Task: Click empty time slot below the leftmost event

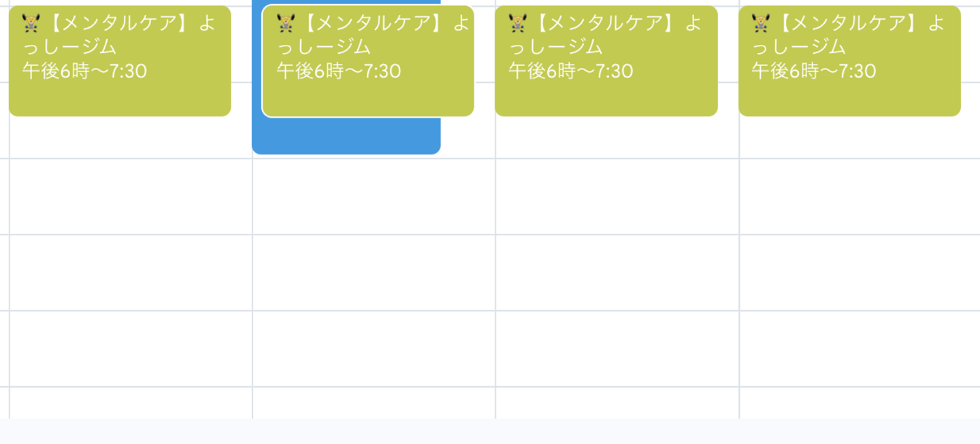Action: [x=130, y=197]
